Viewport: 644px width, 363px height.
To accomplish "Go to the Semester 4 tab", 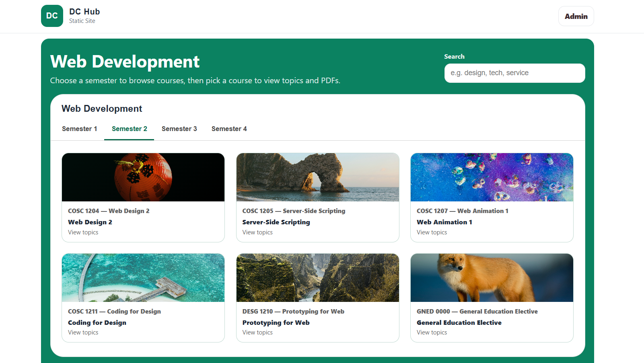I will [x=229, y=129].
